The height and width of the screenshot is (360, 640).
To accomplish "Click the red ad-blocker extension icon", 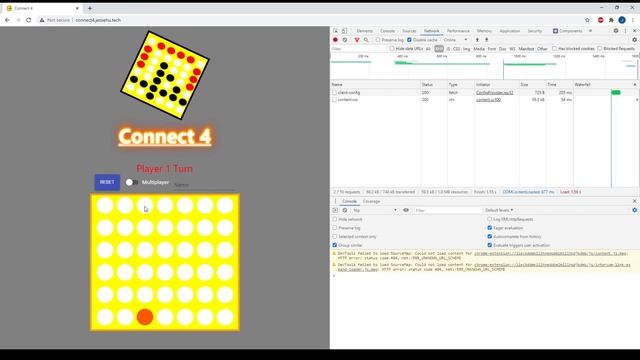I will click(x=600, y=20).
